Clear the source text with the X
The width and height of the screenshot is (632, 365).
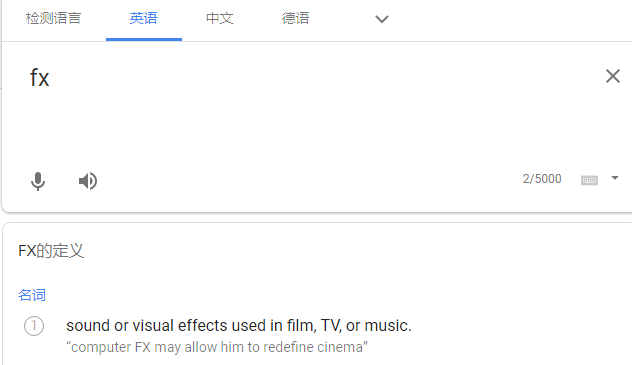pos(613,76)
